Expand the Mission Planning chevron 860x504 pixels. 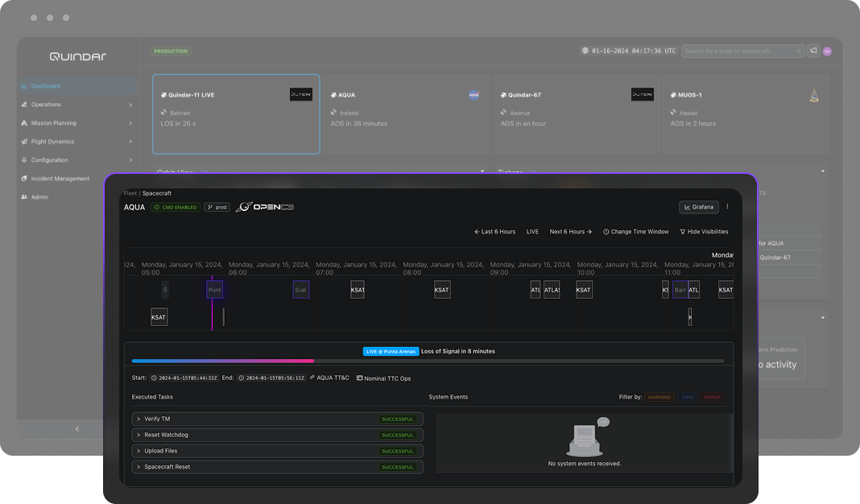click(130, 123)
